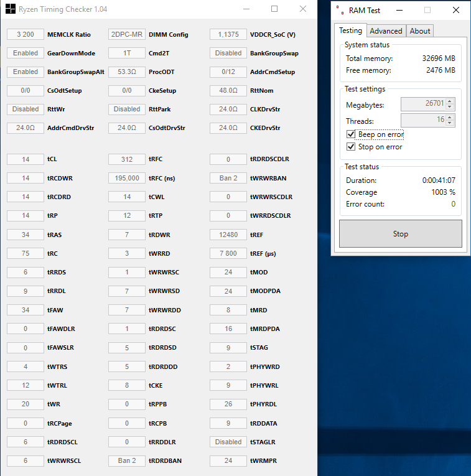Click the BankGroupSwapAlt Enabled field
This screenshot has width=471, height=476.
(x=26, y=72)
